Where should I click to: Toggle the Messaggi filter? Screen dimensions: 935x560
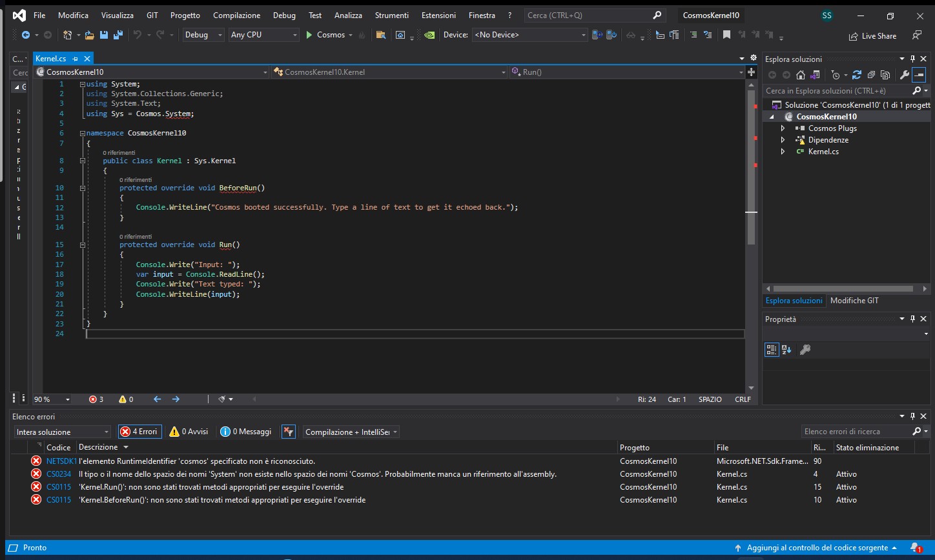pyautogui.click(x=245, y=431)
